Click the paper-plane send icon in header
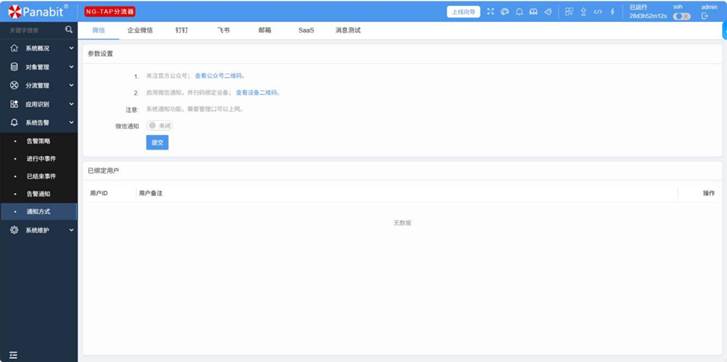 coord(548,12)
